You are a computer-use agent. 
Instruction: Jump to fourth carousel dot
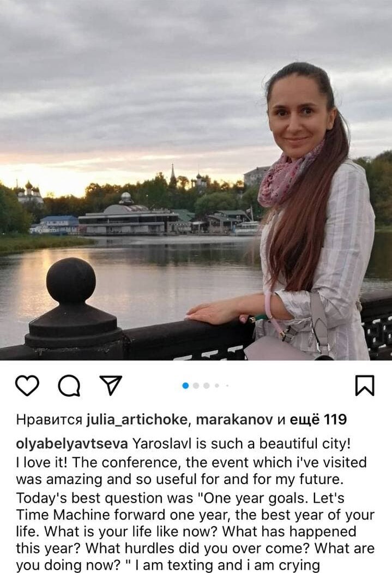click(x=217, y=385)
